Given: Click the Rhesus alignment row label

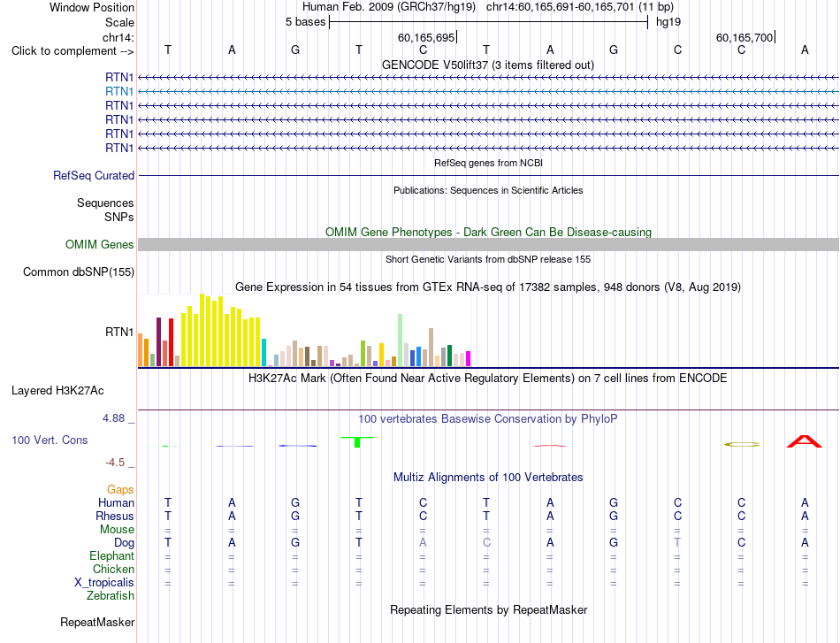Looking at the screenshot, I should point(115,517).
